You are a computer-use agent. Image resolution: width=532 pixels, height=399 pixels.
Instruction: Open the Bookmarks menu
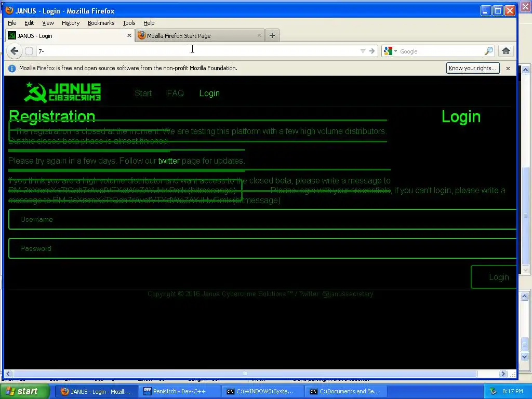coord(101,23)
